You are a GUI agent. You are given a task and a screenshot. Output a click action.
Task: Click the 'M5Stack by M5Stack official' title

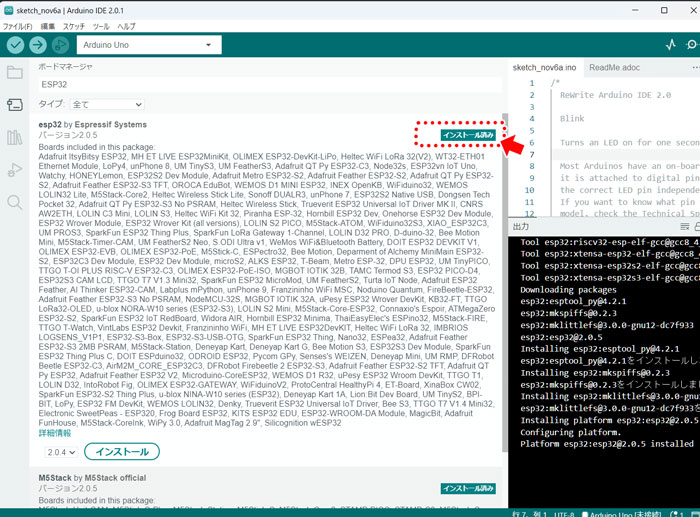coord(92,478)
